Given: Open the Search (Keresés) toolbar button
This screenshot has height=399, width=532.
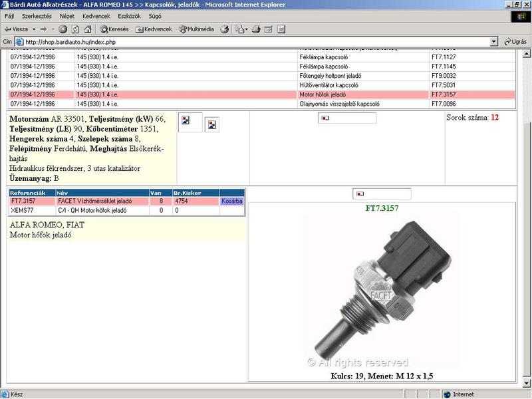Looking at the screenshot, I should (x=114, y=29).
